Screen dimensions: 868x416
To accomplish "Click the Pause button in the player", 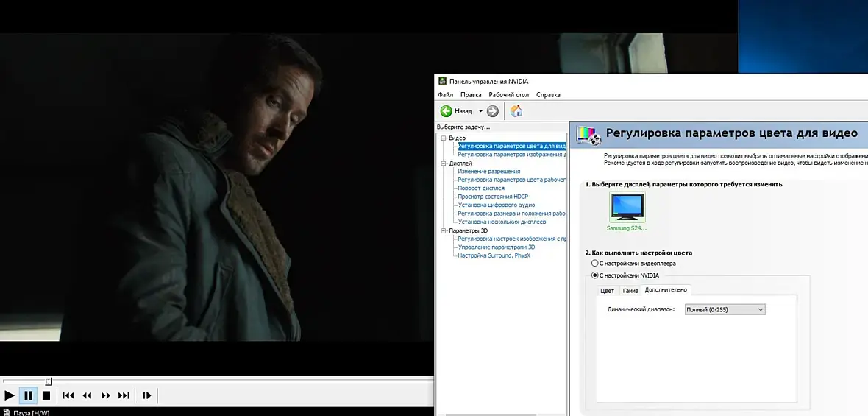I will (x=28, y=395).
